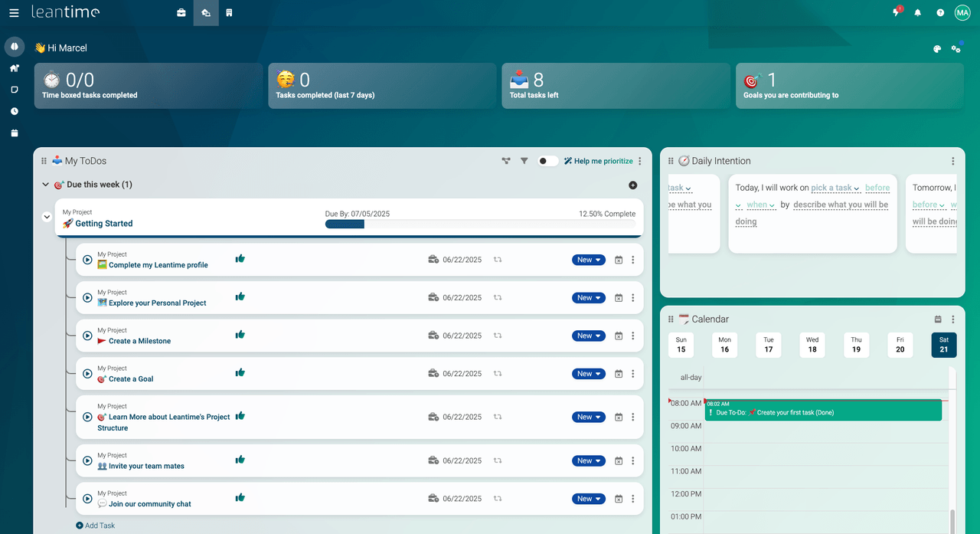Start timer on Complete my Leantime profile task
Image resolution: width=980 pixels, height=534 pixels.
[x=87, y=260]
